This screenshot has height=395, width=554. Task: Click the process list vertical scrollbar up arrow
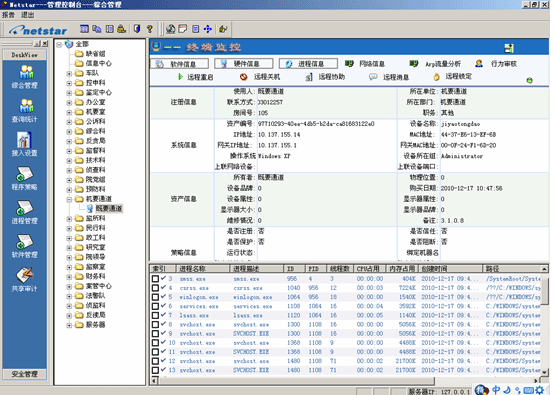pos(544,269)
